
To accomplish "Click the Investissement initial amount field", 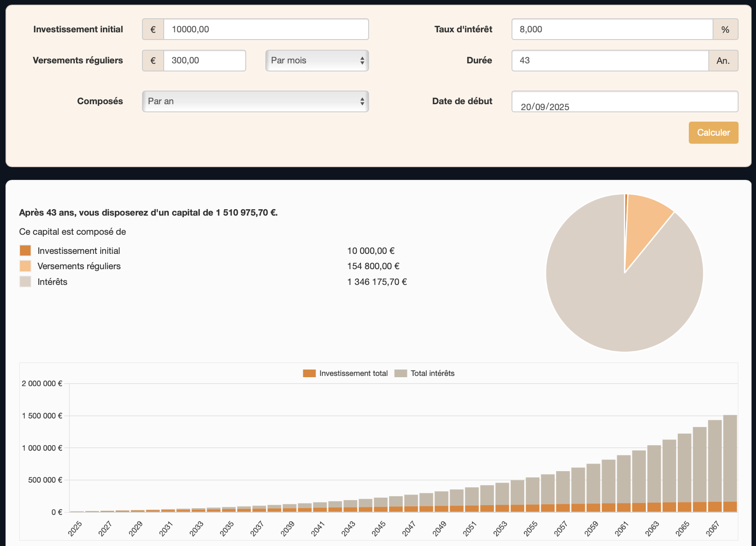I will click(x=266, y=29).
